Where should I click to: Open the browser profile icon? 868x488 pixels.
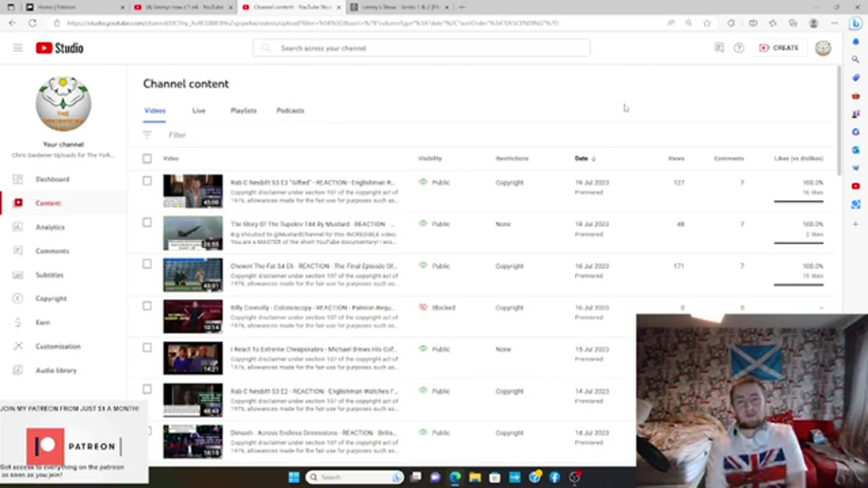814,23
